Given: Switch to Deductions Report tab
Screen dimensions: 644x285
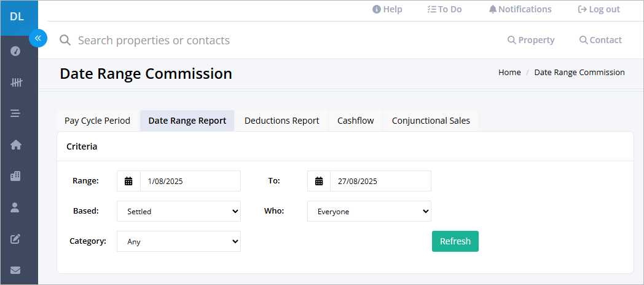Looking at the screenshot, I should pos(281,121).
